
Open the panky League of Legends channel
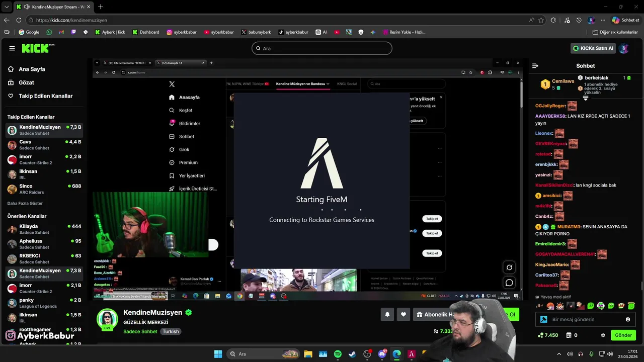(x=44, y=303)
